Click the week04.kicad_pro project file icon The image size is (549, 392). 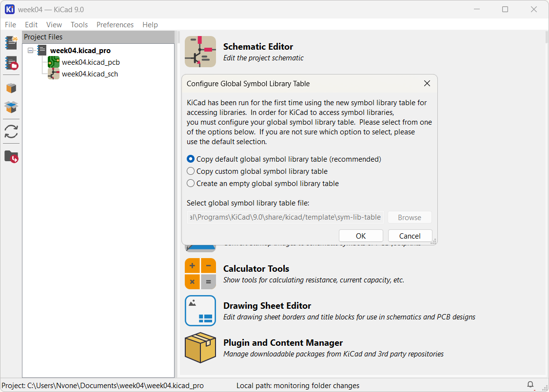(x=42, y=50)
